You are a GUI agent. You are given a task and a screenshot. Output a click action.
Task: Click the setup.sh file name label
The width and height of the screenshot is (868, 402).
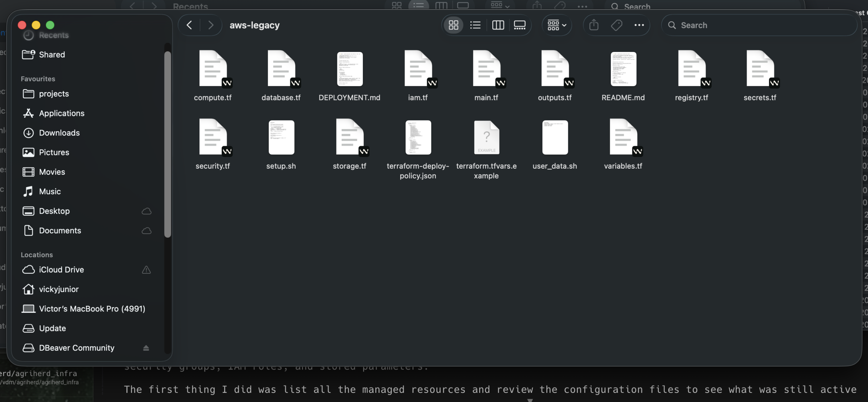pos(281,166)
